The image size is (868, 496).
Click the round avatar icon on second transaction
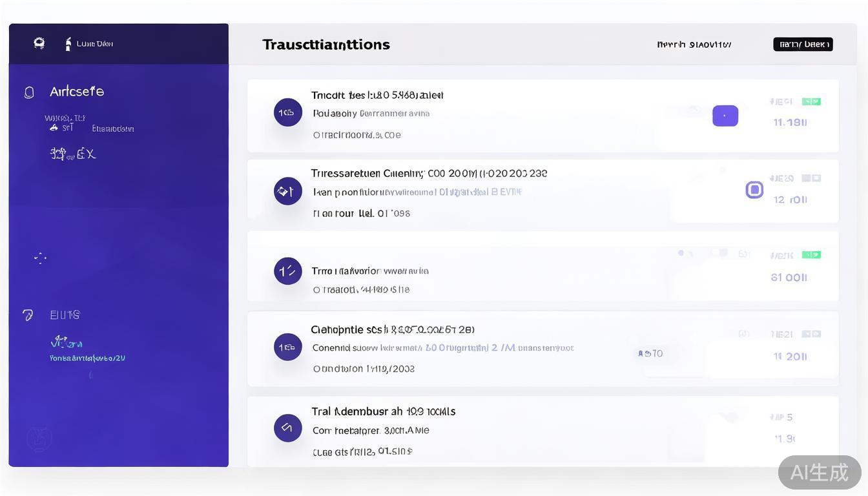(x=287, y=191)
